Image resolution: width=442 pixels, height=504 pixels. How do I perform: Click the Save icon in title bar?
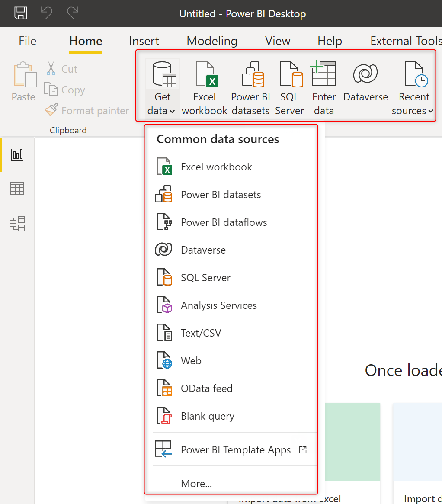21,13
